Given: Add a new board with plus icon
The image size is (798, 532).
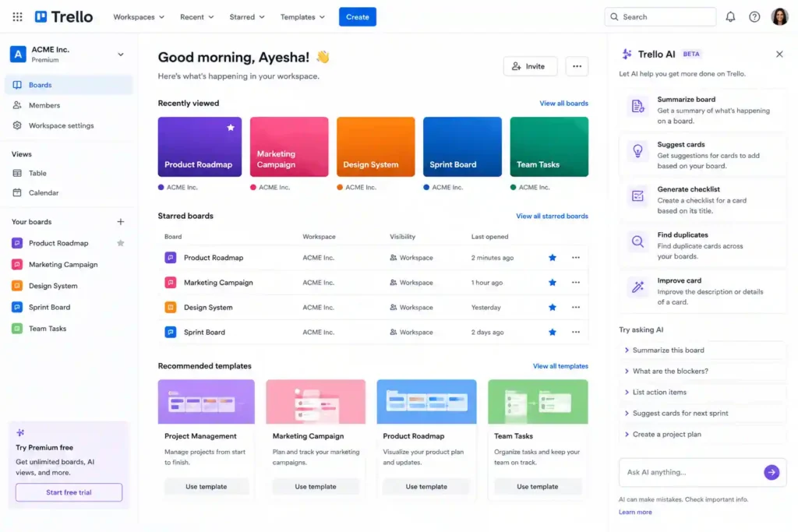Looking at the screenshot, I should click(121, 222).
